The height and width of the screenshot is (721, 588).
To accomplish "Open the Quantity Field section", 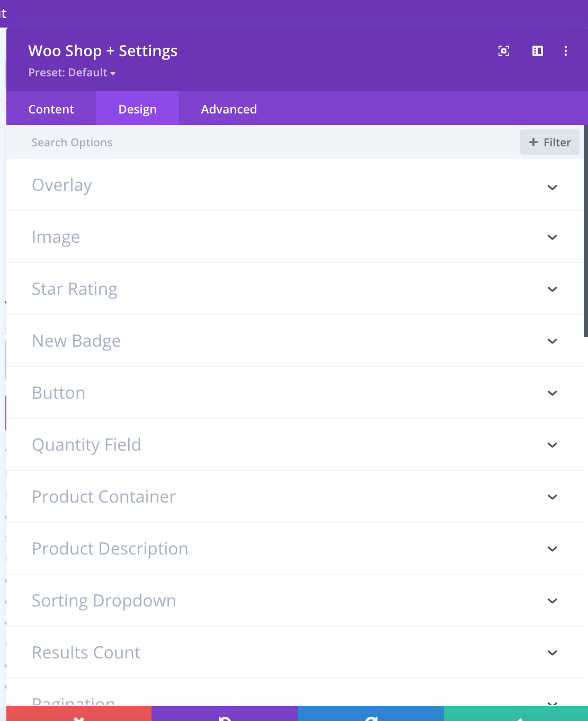I will pos(295,445).
